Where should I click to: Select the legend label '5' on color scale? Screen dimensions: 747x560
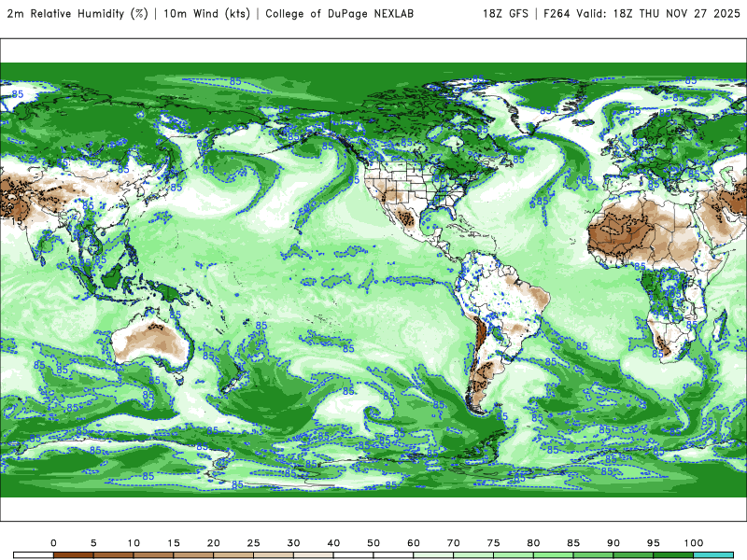(x=93, y=543)
